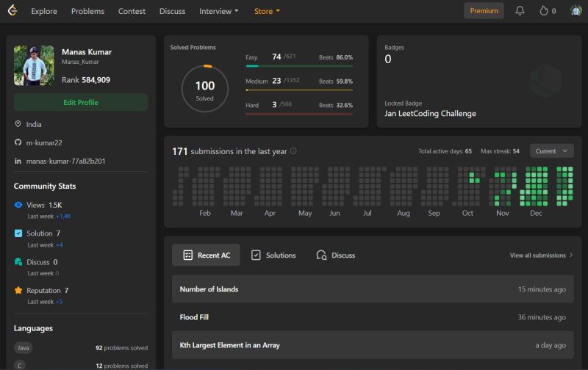Click the star icon next to Reputation

[x=18, y=290]
